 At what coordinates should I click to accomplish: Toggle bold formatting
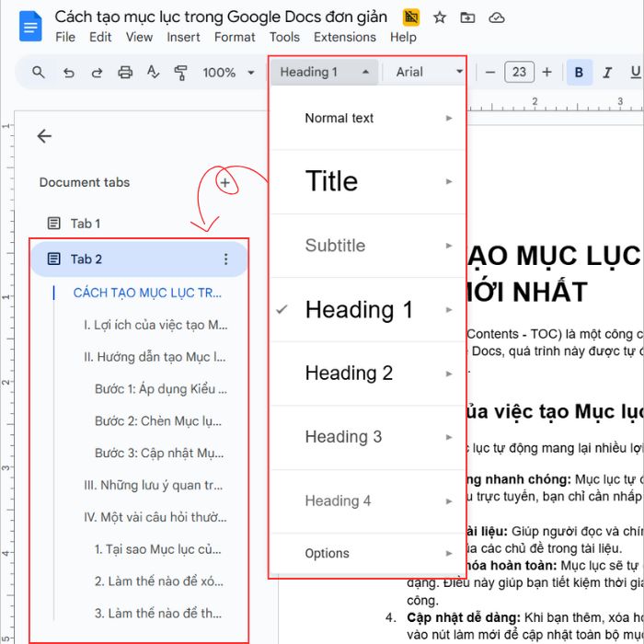[579, 73]
